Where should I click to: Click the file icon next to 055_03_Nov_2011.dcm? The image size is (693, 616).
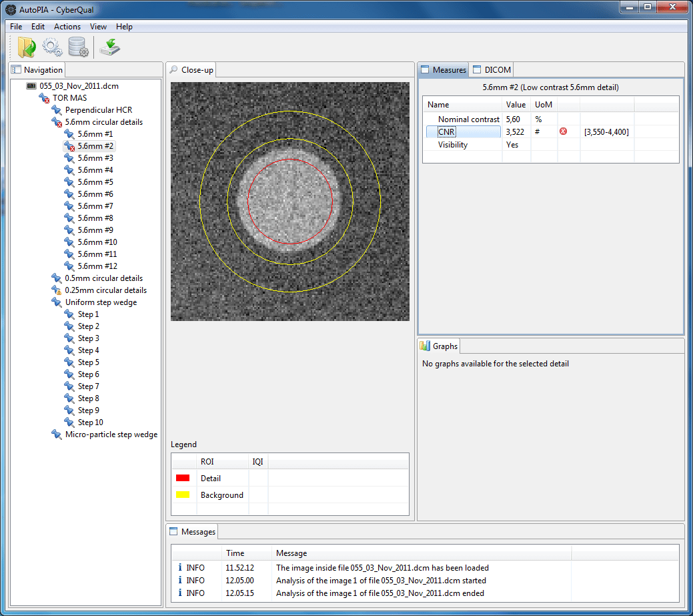click(x=31, y=86)
